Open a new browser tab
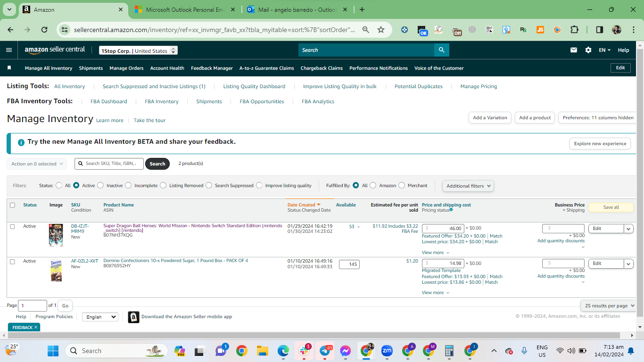 coord(362,9)
